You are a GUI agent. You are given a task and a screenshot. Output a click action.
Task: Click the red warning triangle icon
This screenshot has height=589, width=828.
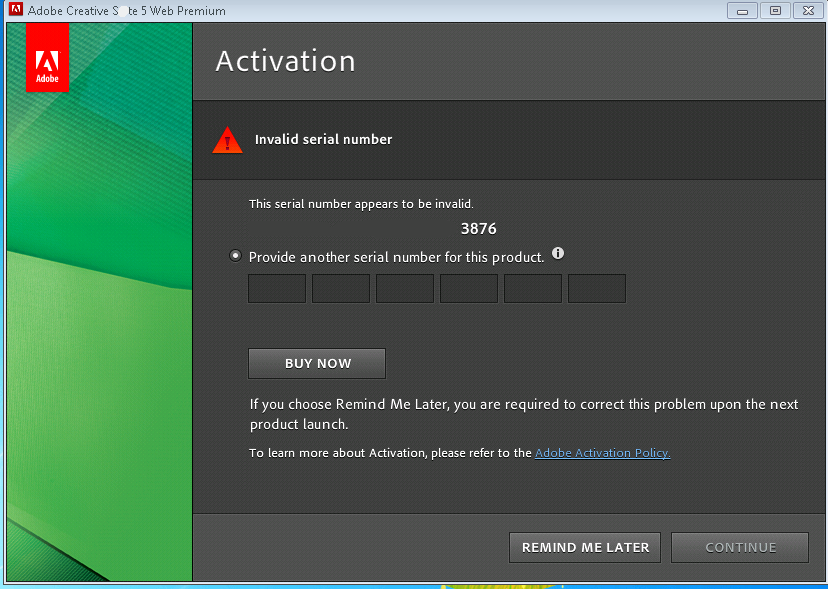coord(227,140)
